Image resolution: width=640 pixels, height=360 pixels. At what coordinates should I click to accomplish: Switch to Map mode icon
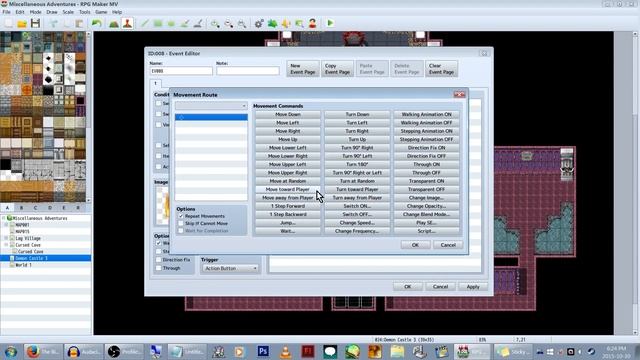[x=114, y=23]
